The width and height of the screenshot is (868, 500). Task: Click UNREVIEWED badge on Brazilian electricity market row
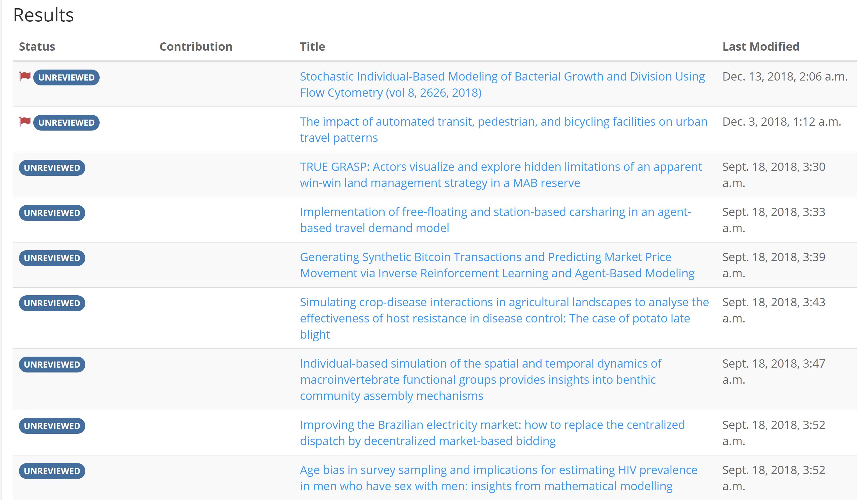coord(52,426)
